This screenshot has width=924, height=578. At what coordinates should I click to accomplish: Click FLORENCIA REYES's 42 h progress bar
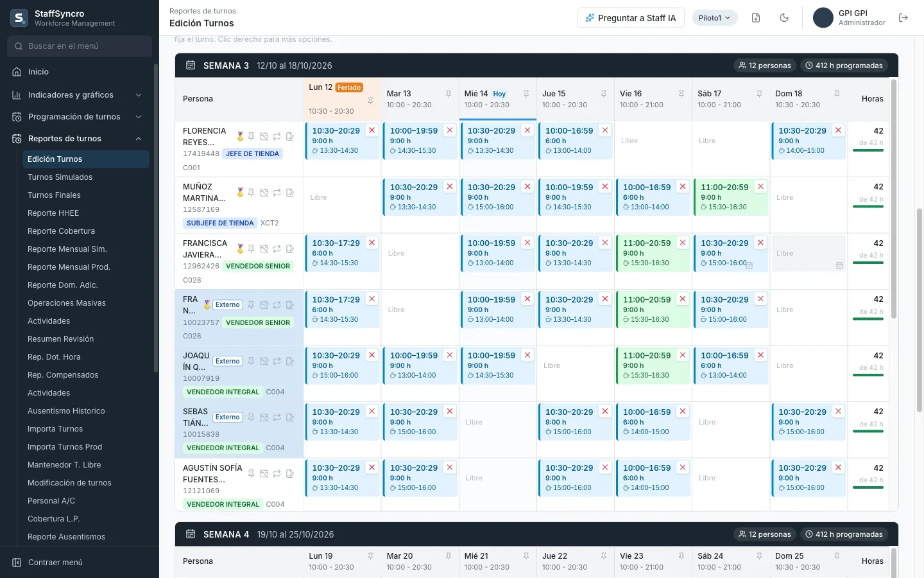868,151
